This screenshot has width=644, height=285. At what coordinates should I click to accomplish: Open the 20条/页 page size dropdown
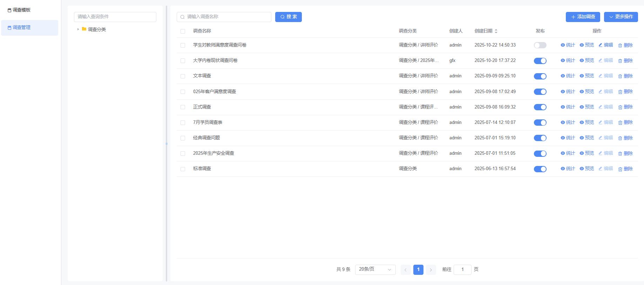375,269
